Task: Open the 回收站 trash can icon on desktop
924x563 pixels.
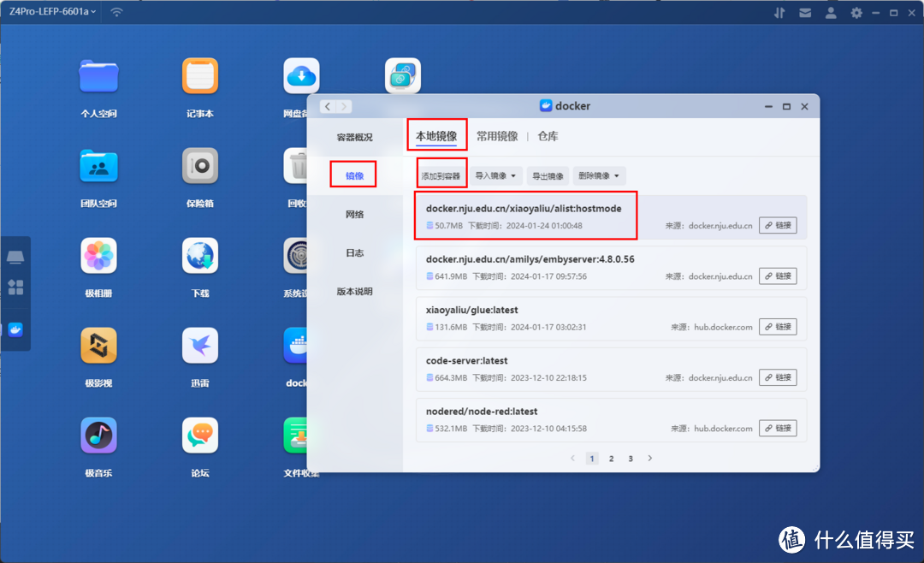Action: click(296, 166)
